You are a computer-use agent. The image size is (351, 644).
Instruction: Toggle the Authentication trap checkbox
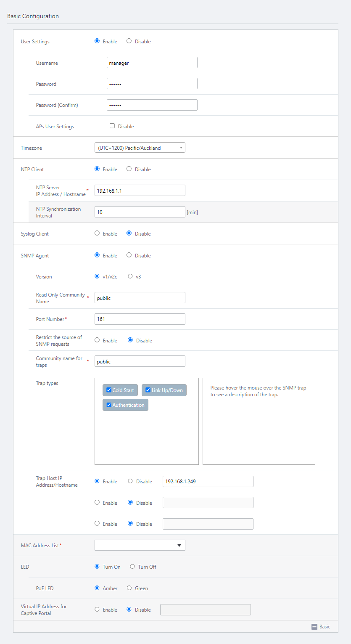click(109, 405)
